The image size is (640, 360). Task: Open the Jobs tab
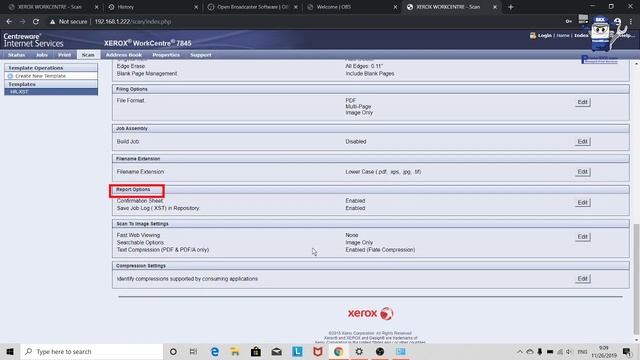point(42,55)
